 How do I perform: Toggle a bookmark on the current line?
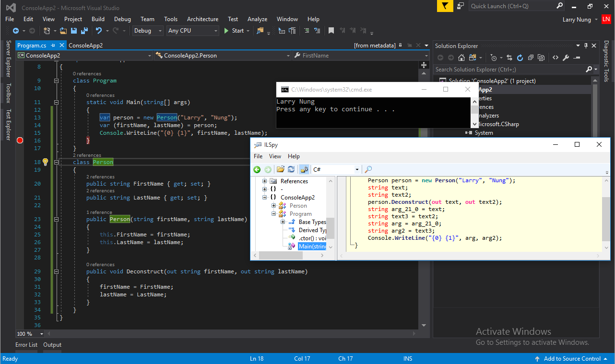(331, 31)
